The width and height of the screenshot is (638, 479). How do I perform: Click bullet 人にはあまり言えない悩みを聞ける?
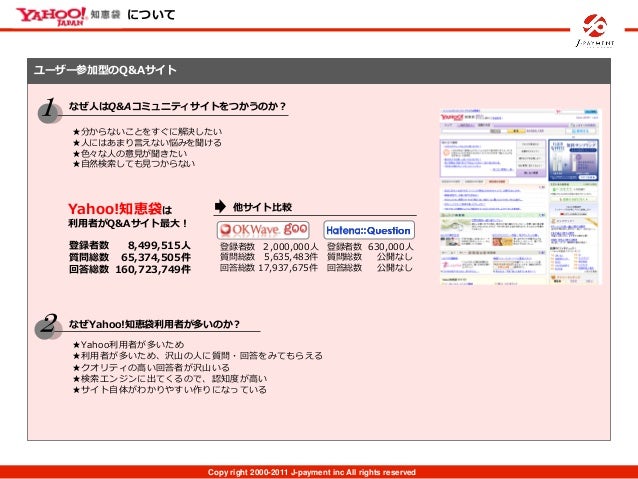pyautogui.click(x=147, y=142)
